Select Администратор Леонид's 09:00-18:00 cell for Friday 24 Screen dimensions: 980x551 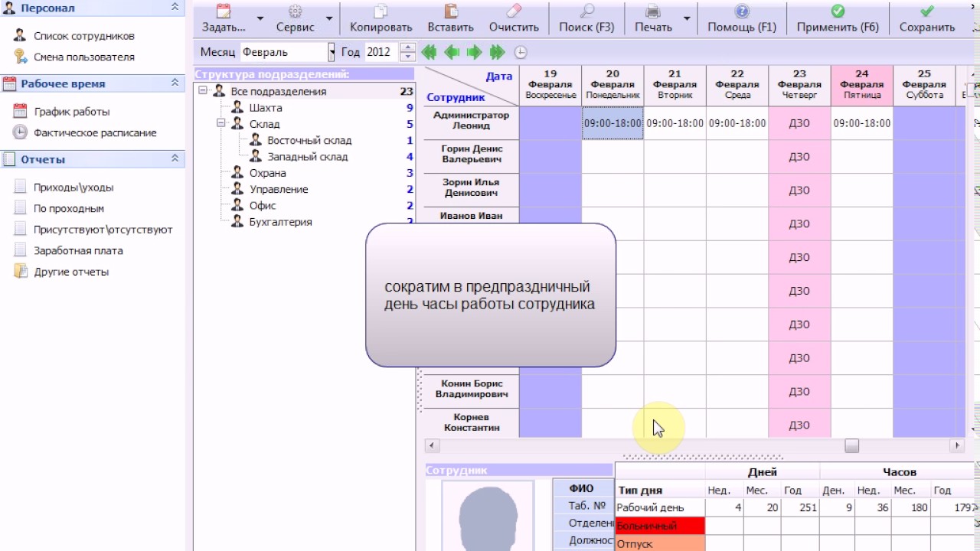click(x=861, y=122)
